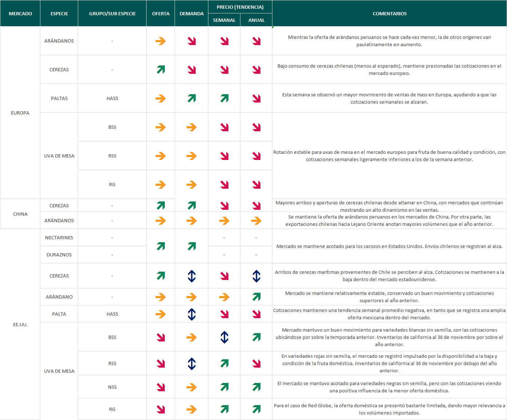Click the orange oferta arrow for Europa arándanos
The image size is (507, 420).
coord(160,41)
